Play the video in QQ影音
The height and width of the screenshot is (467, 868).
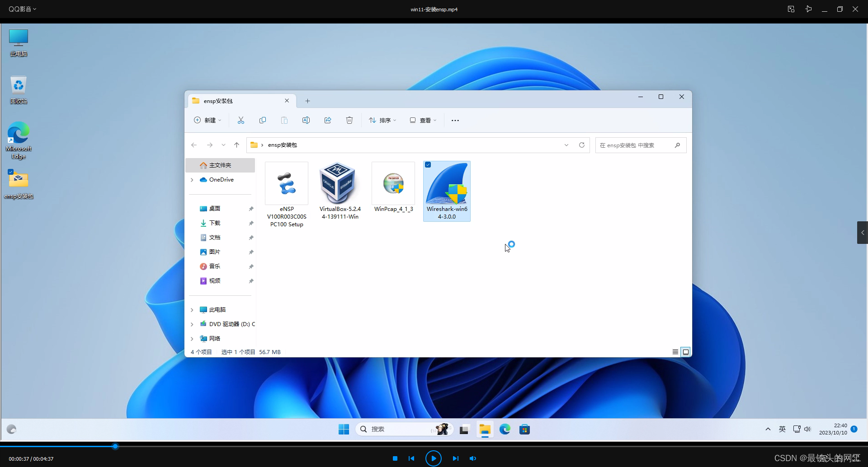(x=434, y=458)
